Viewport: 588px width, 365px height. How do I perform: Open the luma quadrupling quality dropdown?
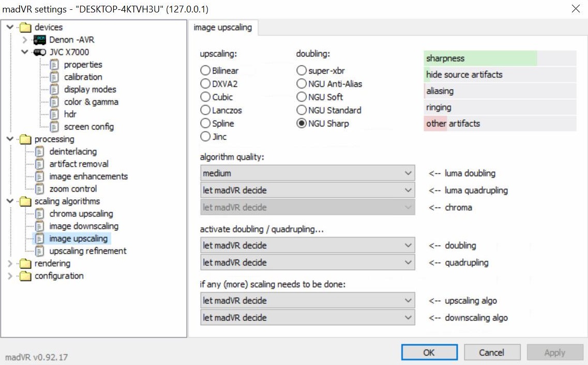(x=308, y=191)
